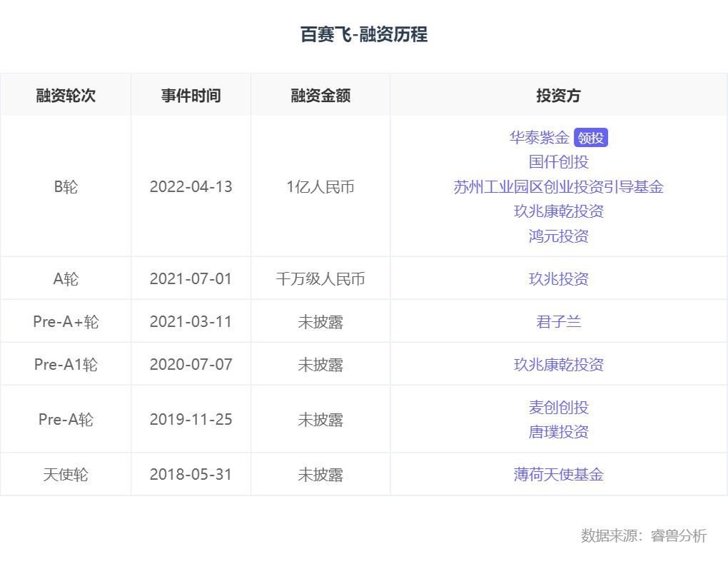728x574 pixels.
Task: Select the B轮 round cell
Action: [66, 186]
